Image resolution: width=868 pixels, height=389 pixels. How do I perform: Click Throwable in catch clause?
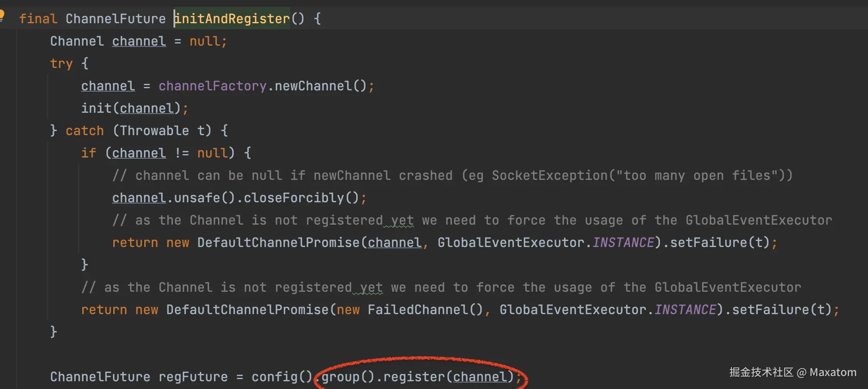[154, 131]
